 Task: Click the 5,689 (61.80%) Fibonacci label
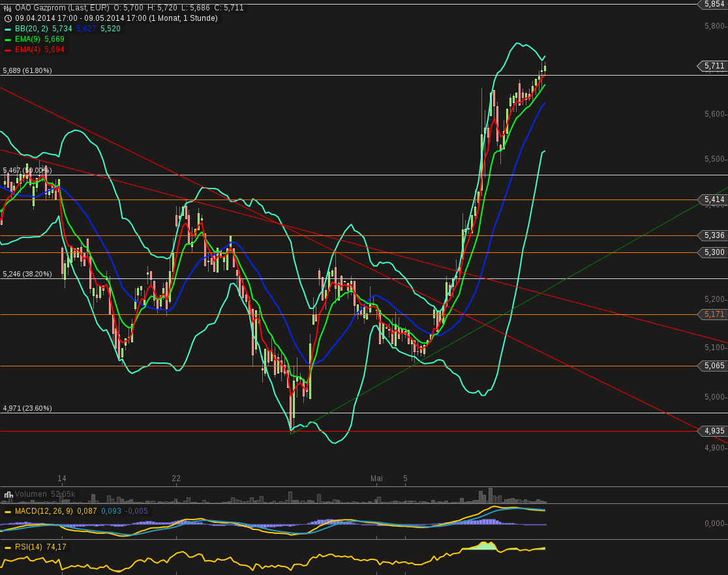pos(26,70)
